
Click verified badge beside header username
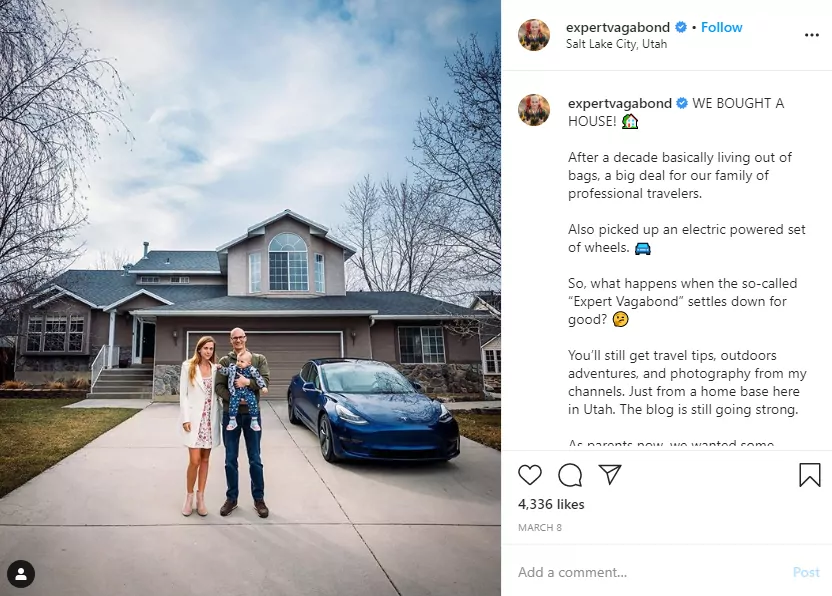pos(681,27)
